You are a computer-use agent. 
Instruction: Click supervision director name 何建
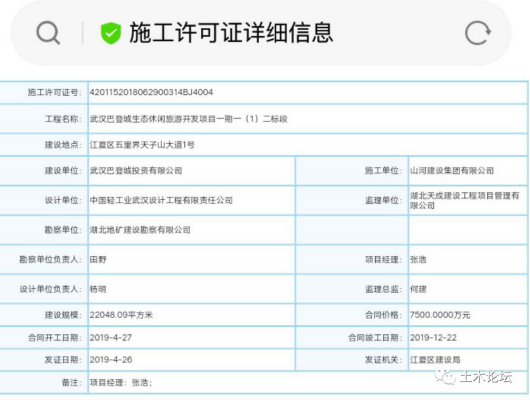tap(418, 289)
